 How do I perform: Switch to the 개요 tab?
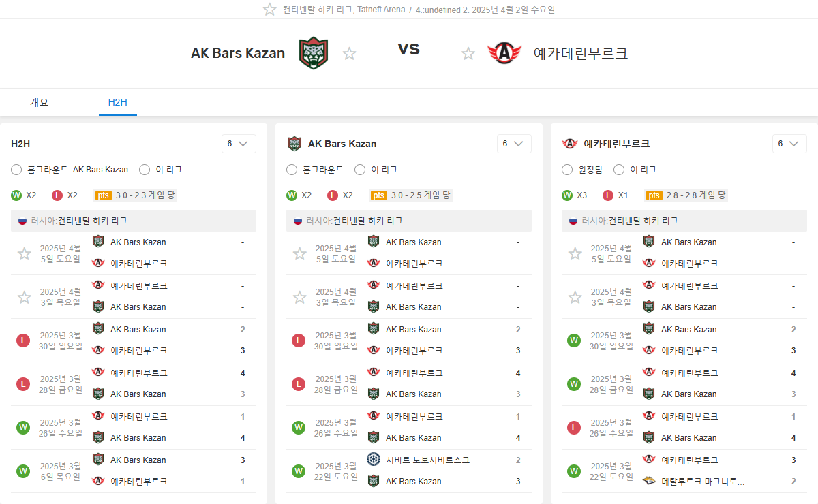click(40, 102)
